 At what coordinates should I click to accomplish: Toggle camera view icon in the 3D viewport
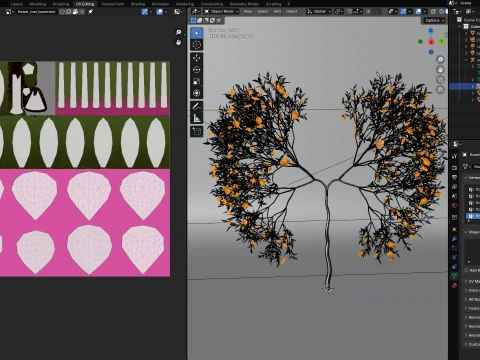pyautogui.click(x=440, y=80)
